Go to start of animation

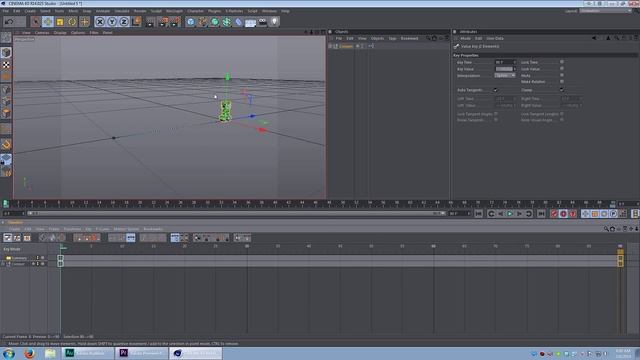click(479, 213)
